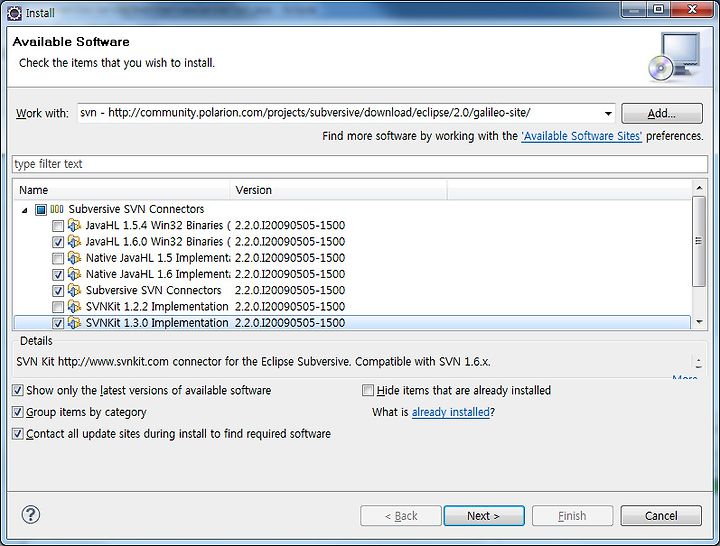Click the Name column header
720x546 pixels.
(122, 190)
